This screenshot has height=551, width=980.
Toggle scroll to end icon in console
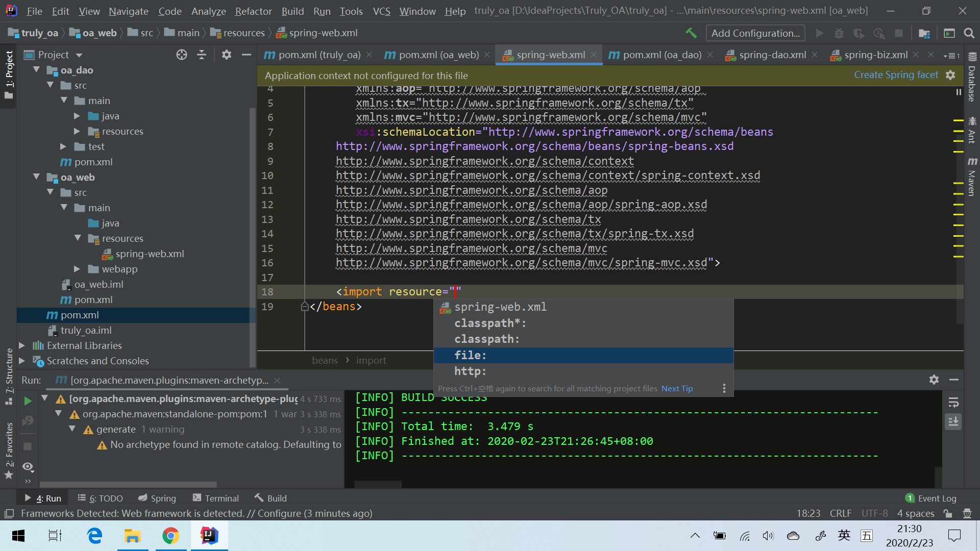[x=953, y=422]
